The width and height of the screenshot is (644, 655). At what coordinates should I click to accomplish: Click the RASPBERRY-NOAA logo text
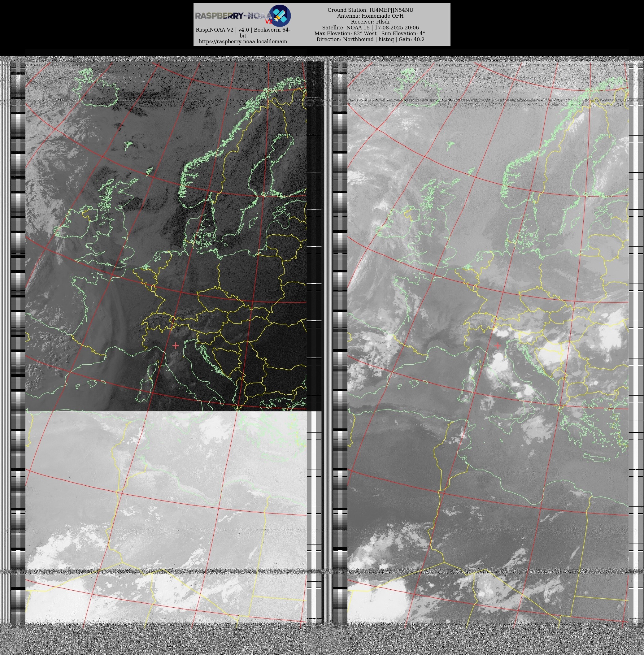point(233,16)
